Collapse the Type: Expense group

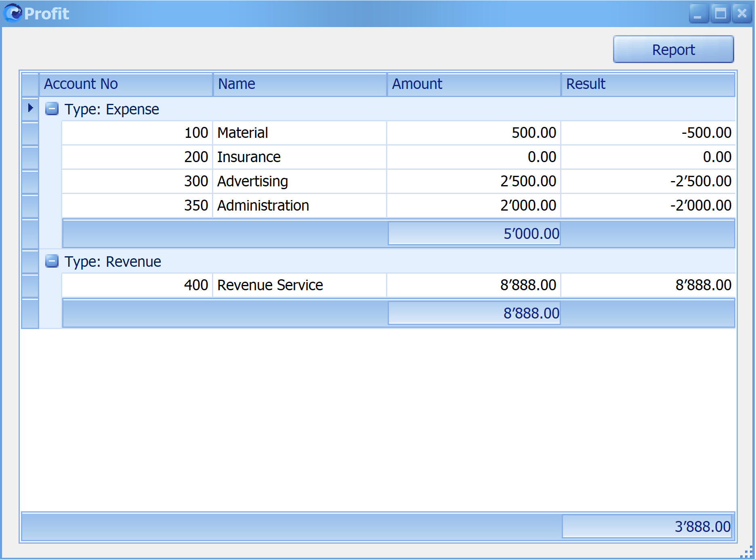[52, 109]
